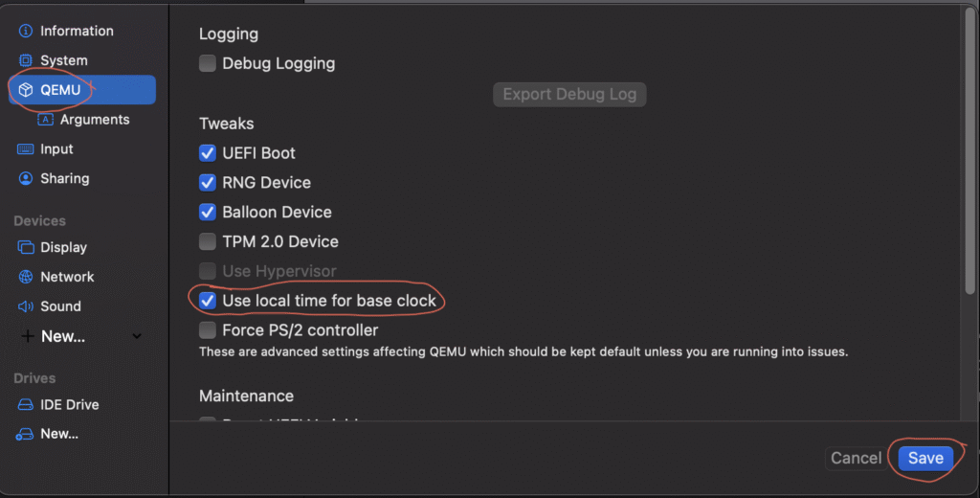Uncheck the UEFI Boot checkbox
The height and width of the screenshot is (498, 980).
coord(208,153)
